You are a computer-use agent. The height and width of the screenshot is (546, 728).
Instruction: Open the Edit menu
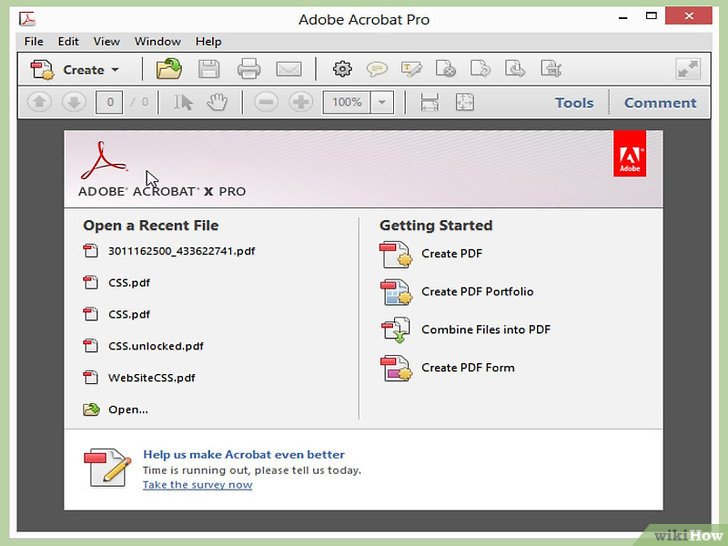(68, 41)
